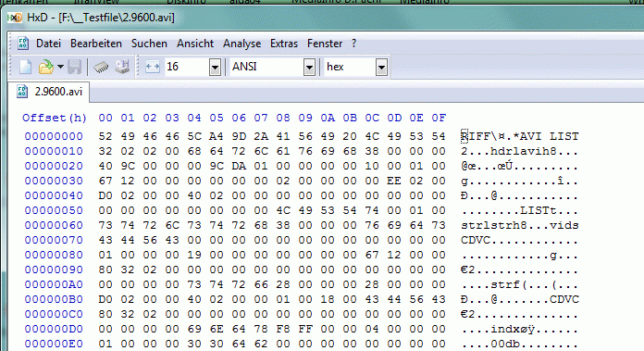Screen dimensions: 644x351
Task: Open the Datei menu
Action: tap(48, 44)
